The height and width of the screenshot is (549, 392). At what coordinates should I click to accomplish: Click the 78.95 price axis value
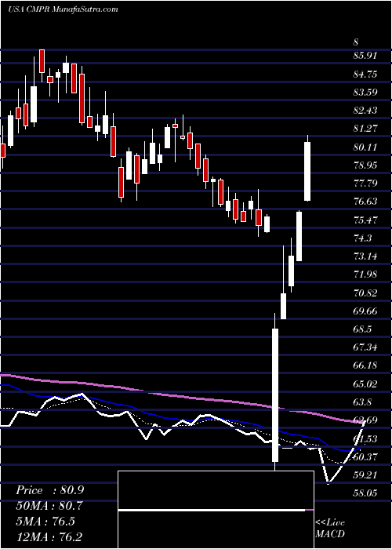click(365, 165)
